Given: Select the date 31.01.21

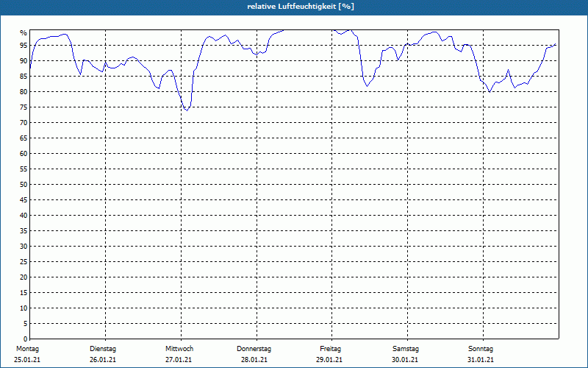Looking at the screenshot, I should (481, 360).
